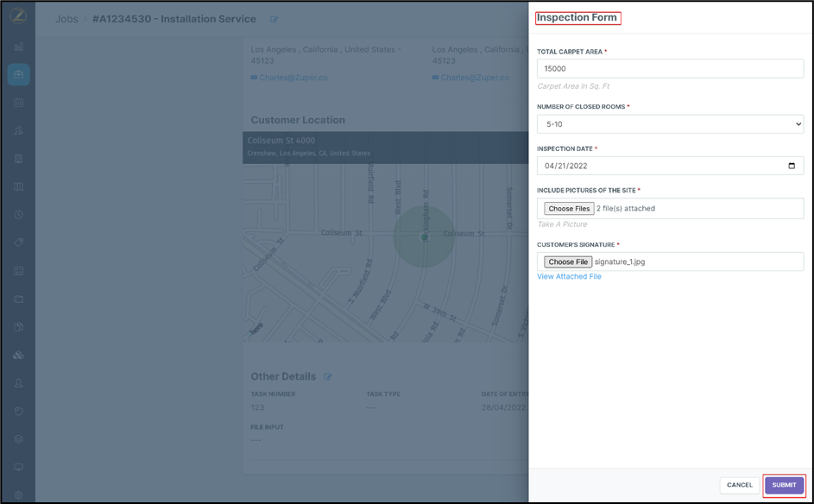Open the settings gear at the sidebar bottom
Screen dimensions: 814x504
pos(19,495)
